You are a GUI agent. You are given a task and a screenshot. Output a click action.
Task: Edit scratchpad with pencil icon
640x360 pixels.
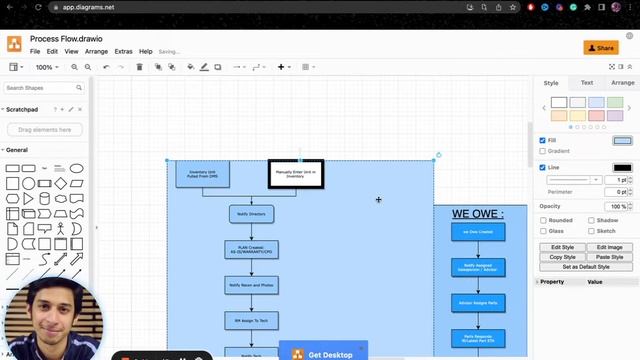(71, 109)
